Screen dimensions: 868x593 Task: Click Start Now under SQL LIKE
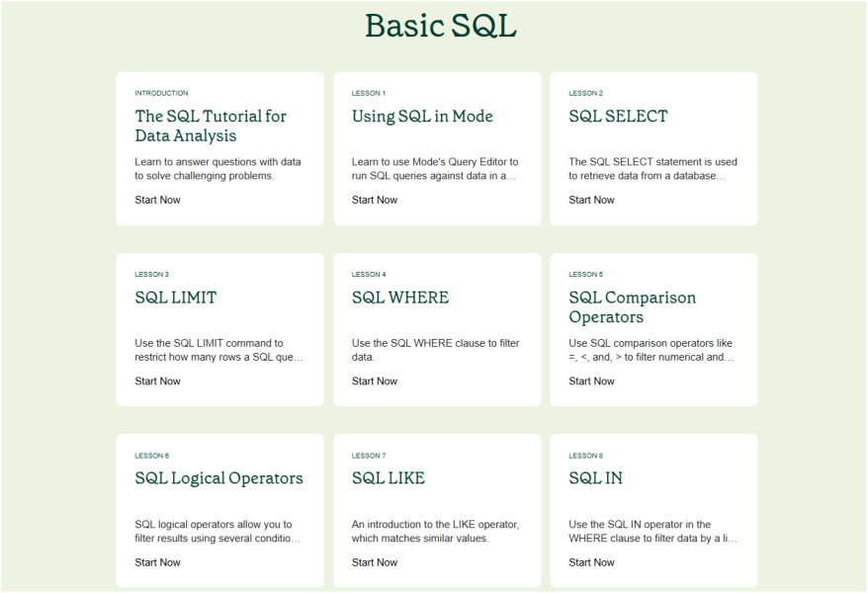[x=375, y=562]
